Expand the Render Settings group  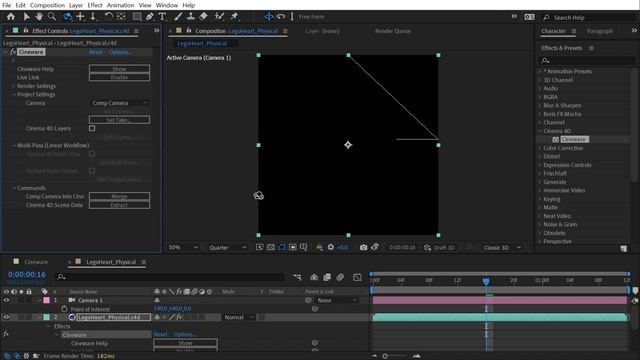click(x=14, y=86)
